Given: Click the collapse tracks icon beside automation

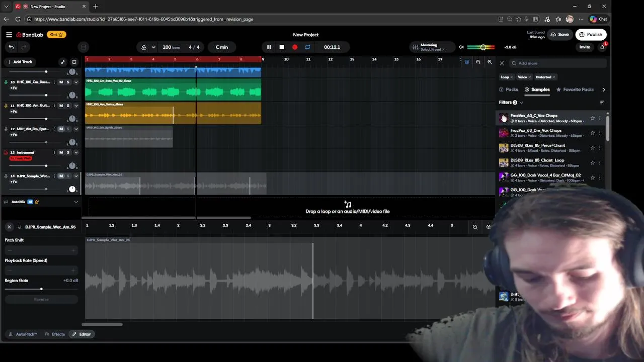Looking at the screenshot, I should [x=74, y=62].
